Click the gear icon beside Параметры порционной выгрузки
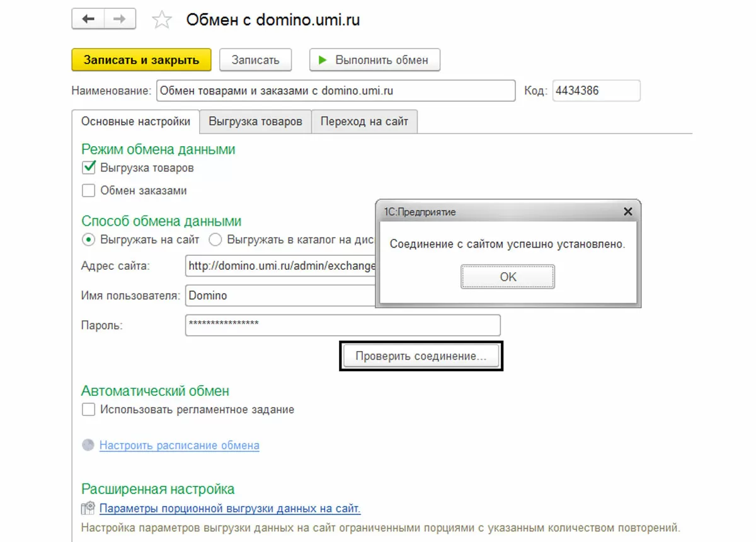This screenshot has width=756, height=542. click(89, 508)
